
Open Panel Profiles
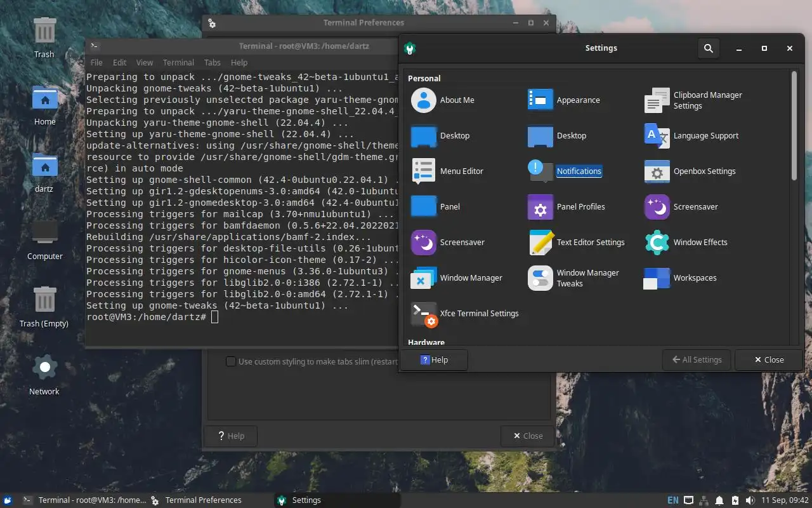pos(566,207)
